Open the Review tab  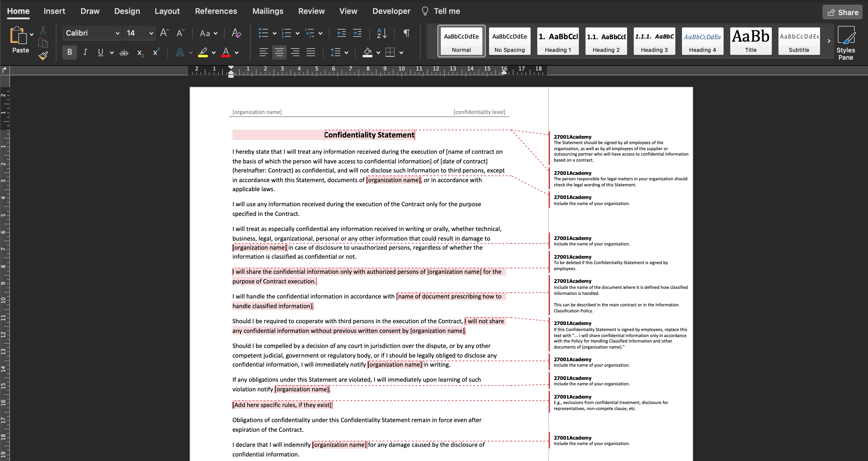click(311, 11)
